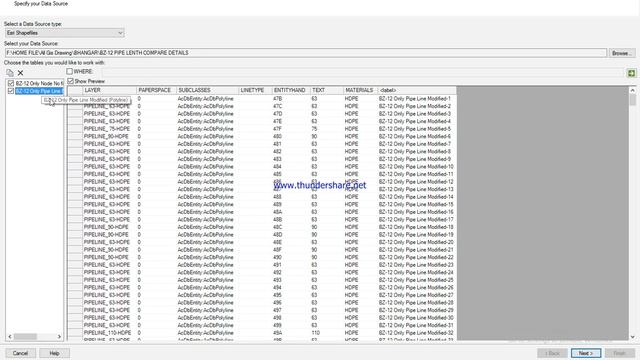Click the <label> column header
This screenshot has height=360, width=640.
(417, 90)
